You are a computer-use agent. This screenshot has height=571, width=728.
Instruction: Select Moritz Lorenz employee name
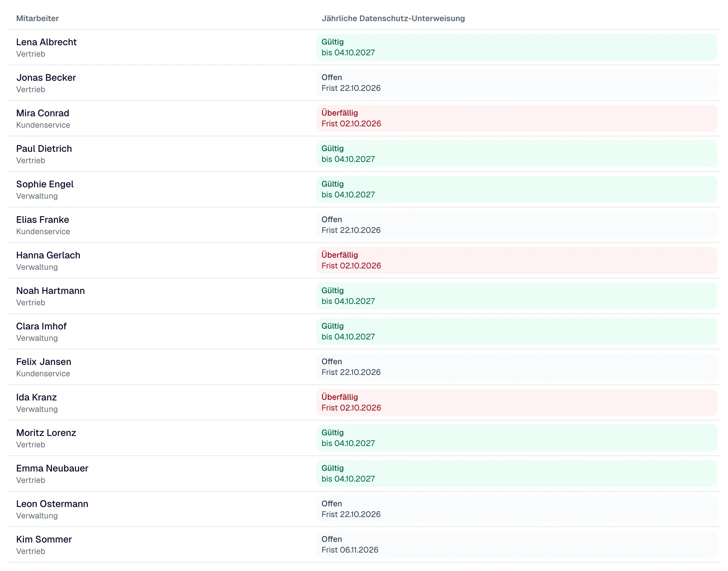click(x=46, y=433)
